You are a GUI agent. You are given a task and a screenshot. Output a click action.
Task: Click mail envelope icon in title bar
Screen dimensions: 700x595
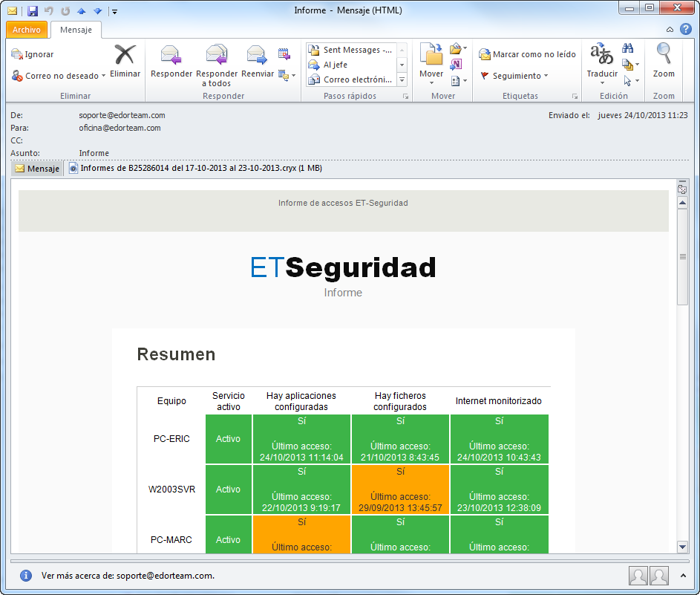pyautogui.click(x=13, y=10)
